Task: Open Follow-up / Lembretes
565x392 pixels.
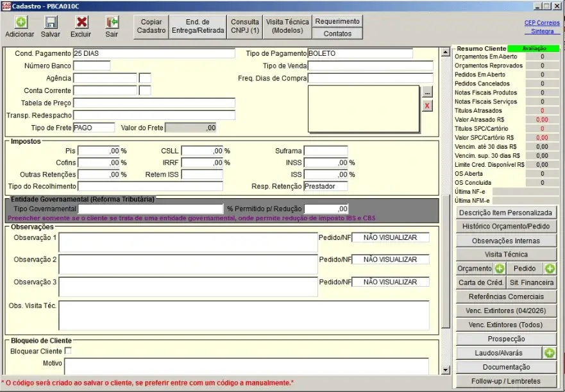Action: (x=506, y=381)
